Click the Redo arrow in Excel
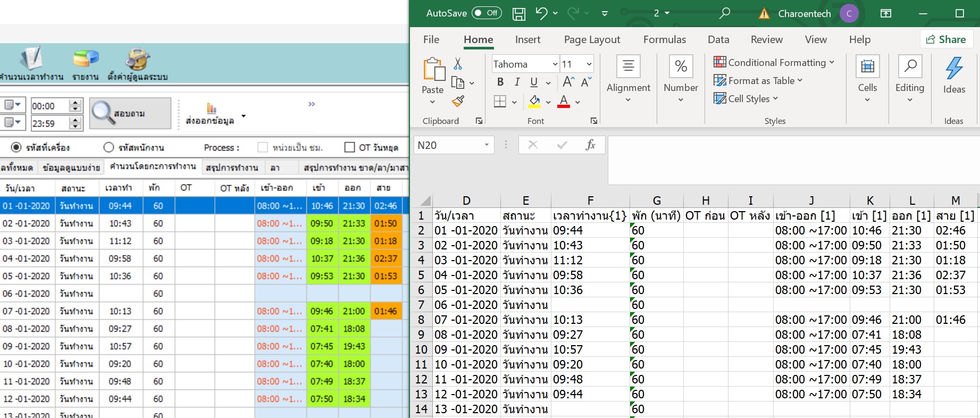Image resolution: width=980 pixels, height=418 pixels. [573, 13]
